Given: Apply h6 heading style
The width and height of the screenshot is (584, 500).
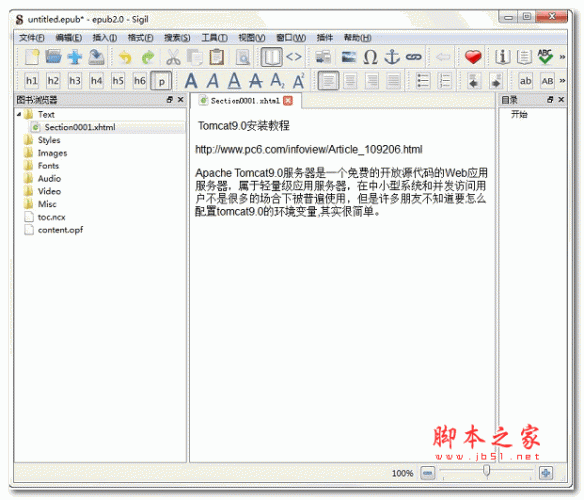Looking at the screenshot, I should (x=140, y=81).
